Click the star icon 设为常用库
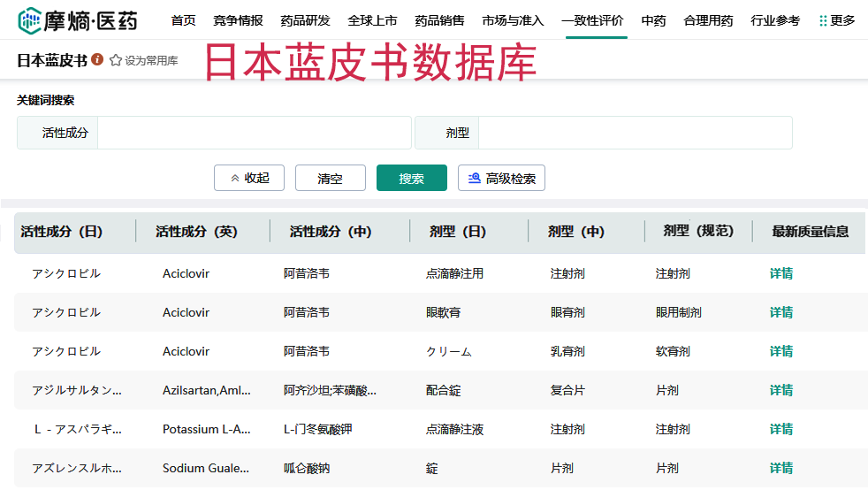Viewport: 868px width, 490px height. tap(115, 61)
